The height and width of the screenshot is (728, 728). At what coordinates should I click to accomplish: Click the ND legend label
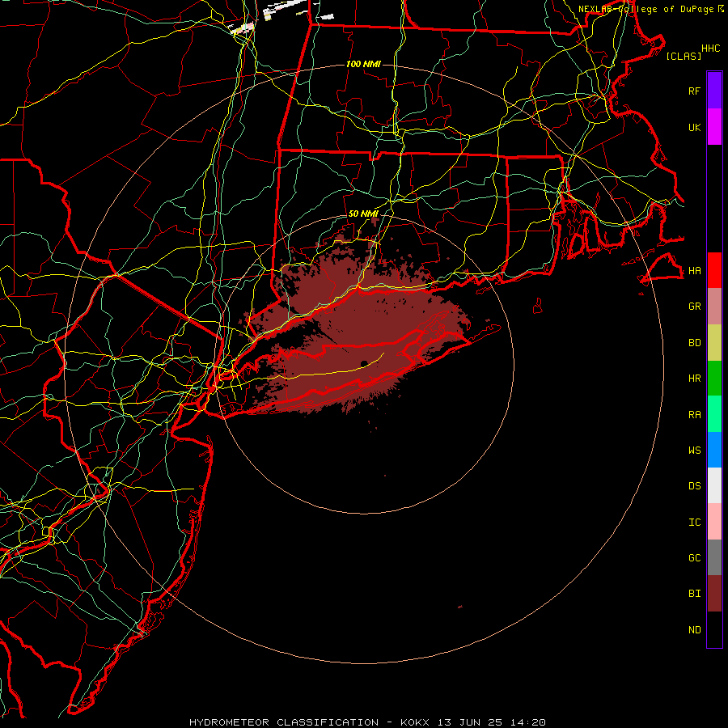694,630
